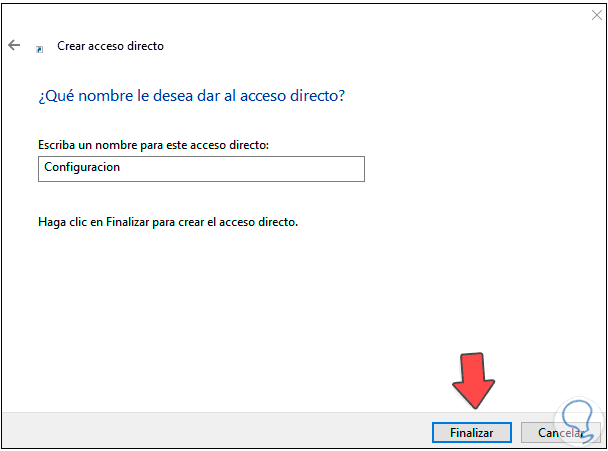Click the "¿Qué nombre le desea dar" heading

click(150, 96)
